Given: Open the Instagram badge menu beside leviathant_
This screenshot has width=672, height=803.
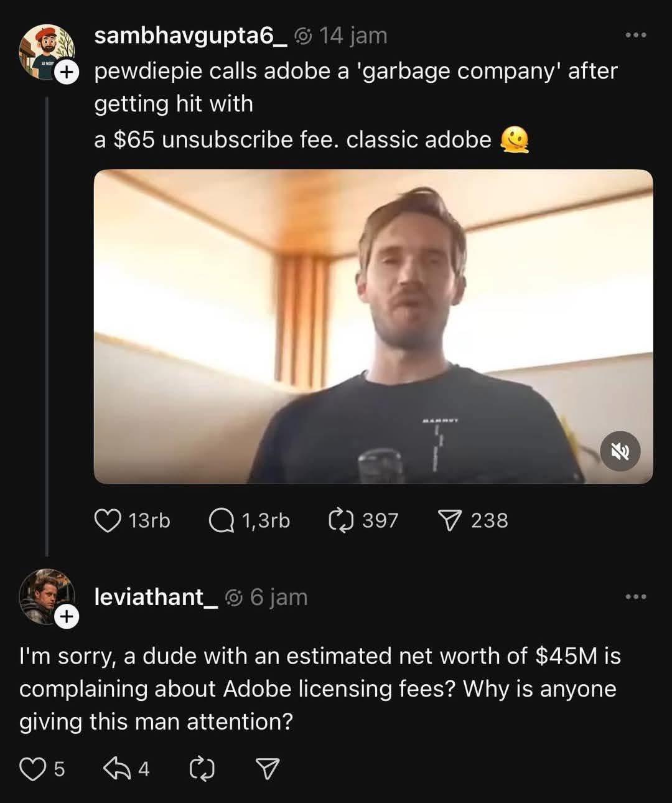Looking at the screenshot, I should (234, 596).
